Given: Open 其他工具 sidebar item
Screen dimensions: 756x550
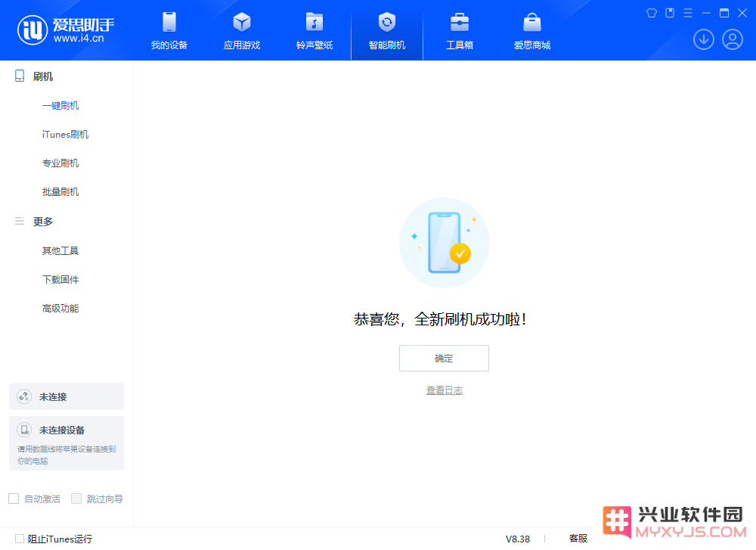Looking at the screenshot, I should pos(60,251).
